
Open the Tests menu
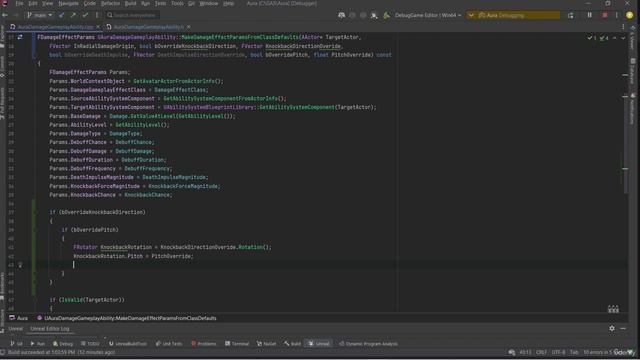(160, 3)
